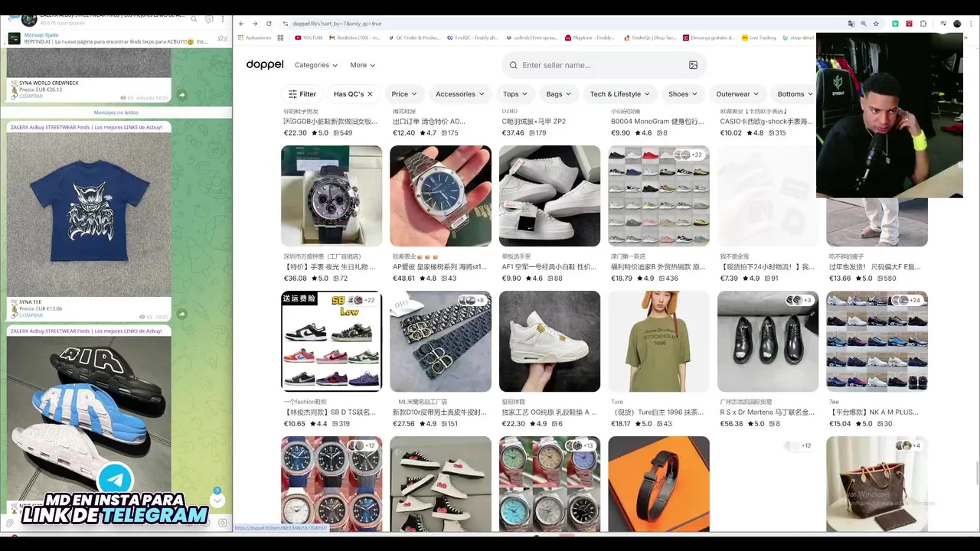Click the €22.30 Jordan 4 listing title
Image resolution: width=980 pixels, height=551 pixels.
tap(550, 412)
